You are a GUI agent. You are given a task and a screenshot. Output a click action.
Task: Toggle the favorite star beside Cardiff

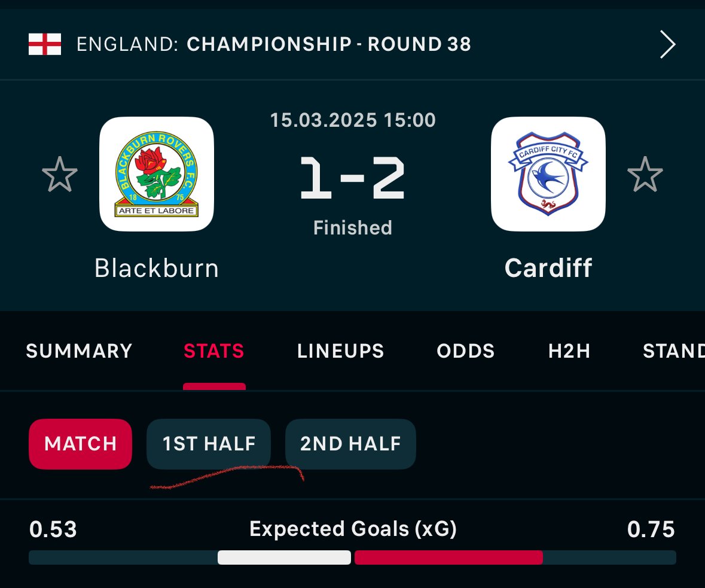click(645, 175)
